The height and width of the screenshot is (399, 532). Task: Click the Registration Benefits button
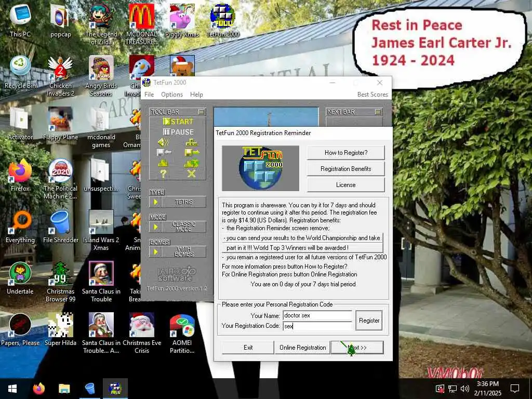click(345, 169)
